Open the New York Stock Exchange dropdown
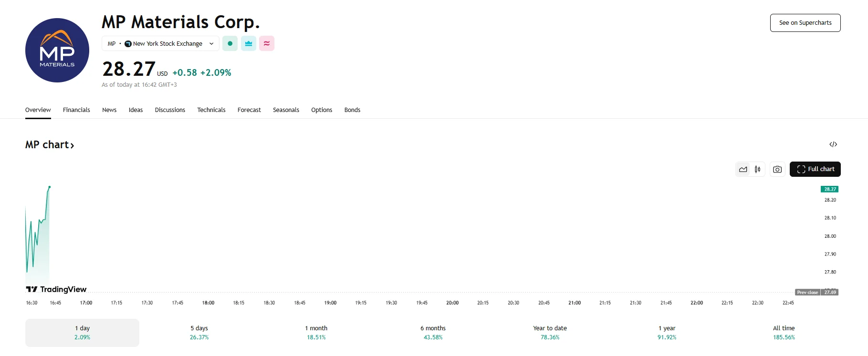 pos(160,43)
